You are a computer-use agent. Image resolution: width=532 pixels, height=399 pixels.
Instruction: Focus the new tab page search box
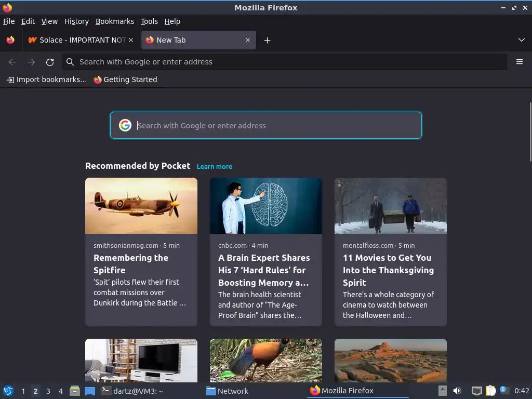[266, 125]
